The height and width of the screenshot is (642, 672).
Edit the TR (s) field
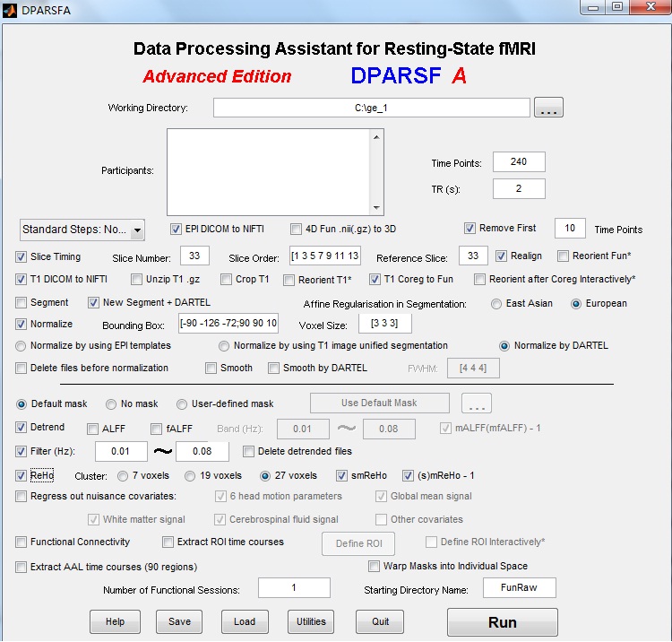pyautogui.click(x=519, y=188)
